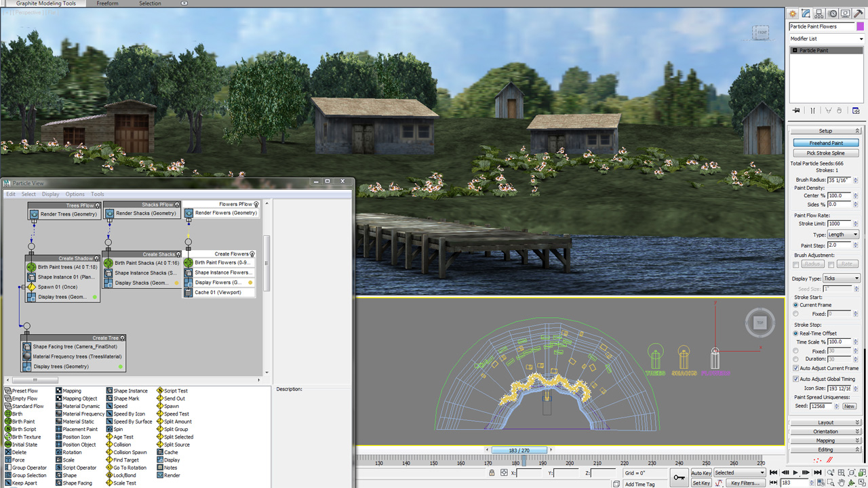Viewport: 868px width, 488px height.
Task: Select Duration stroke stop radio
Action: [795, 359]
